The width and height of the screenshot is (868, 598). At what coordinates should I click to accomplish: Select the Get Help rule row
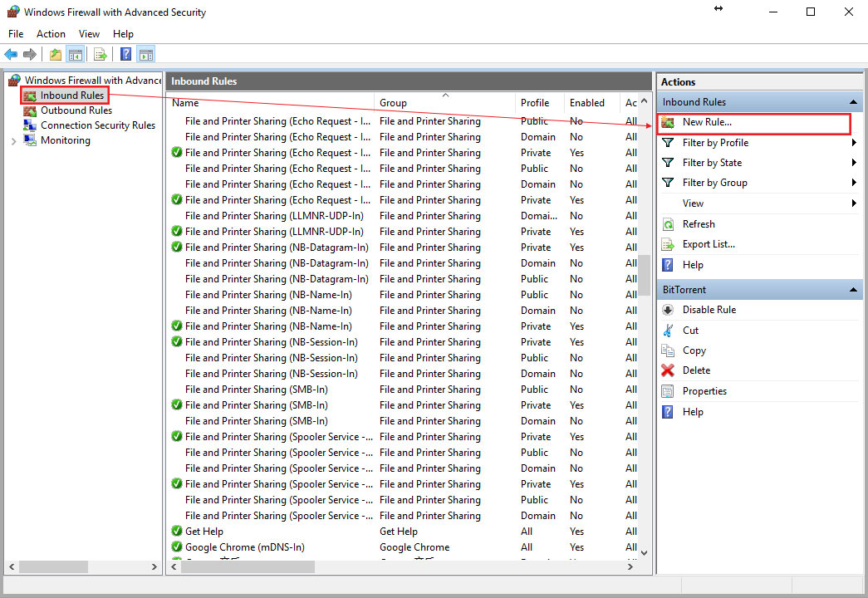tap(403, 531)
